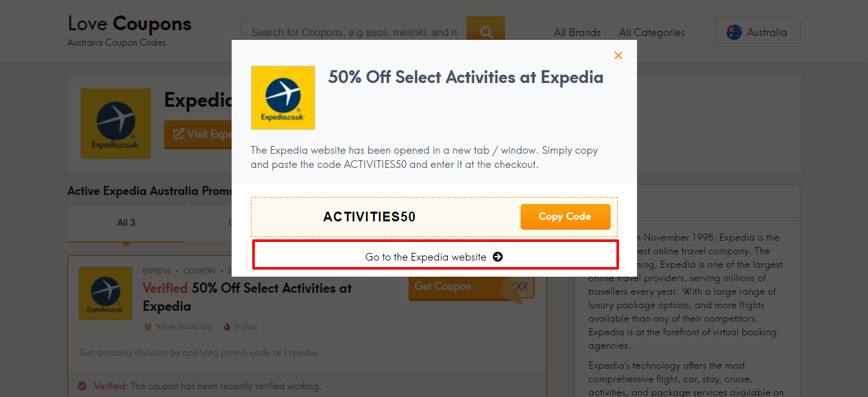Close the coupon popup with the X
This screenshot has width=868, height=397.
point(618,55)
